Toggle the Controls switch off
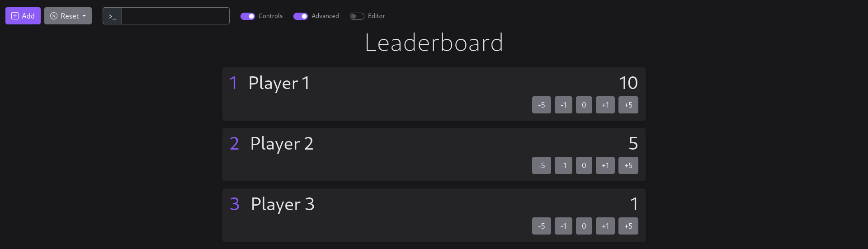The height and width of the screenshot is (249, 868). pyautogui.click(x=248, y=16)
